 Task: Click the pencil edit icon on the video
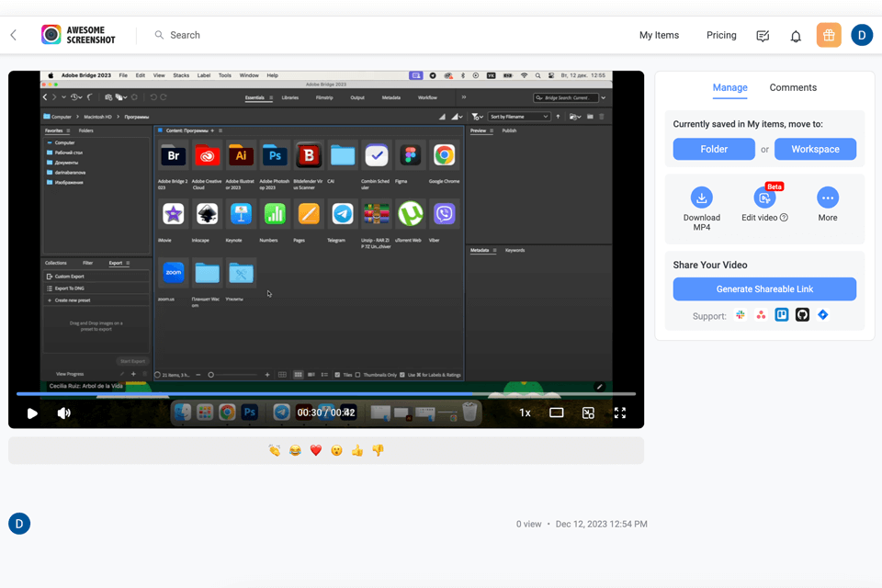[599, 387]
